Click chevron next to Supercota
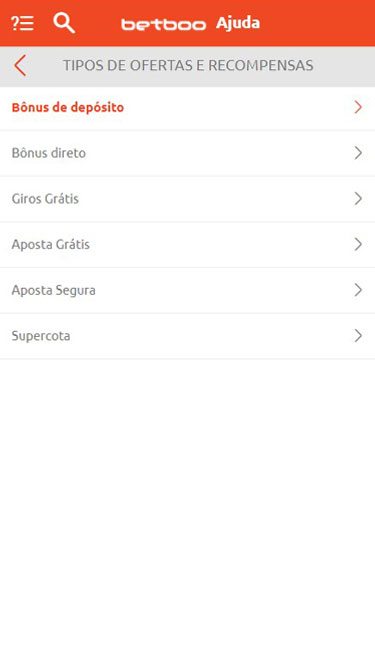375x667 pixels. pos(358,336)
